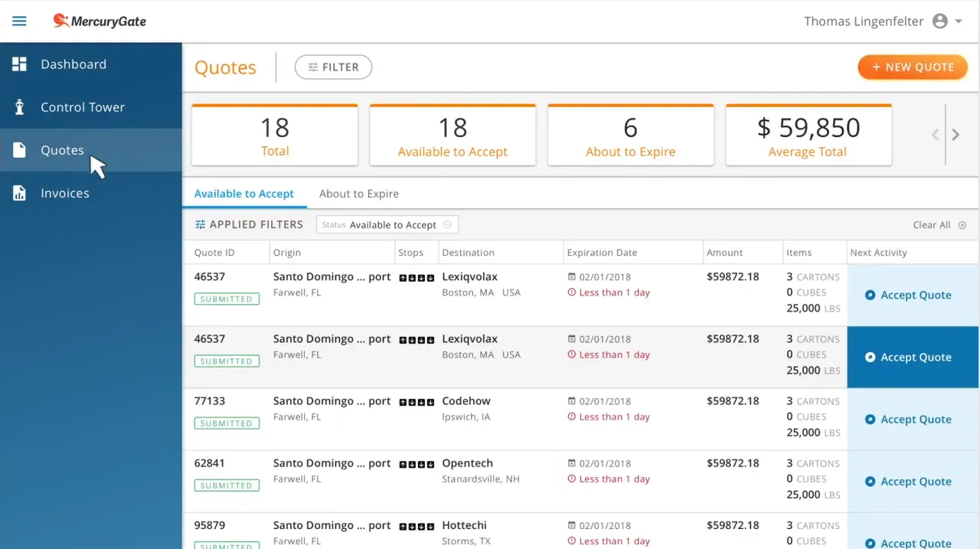Viewport: 980px width, 549px height.
Task: Click destination Opentech
Action: click(x=468, y=463)
